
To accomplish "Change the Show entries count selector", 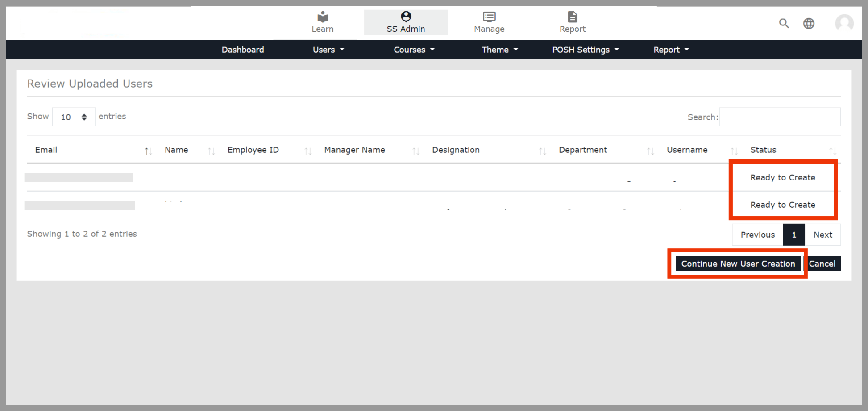I will point(74,117).
